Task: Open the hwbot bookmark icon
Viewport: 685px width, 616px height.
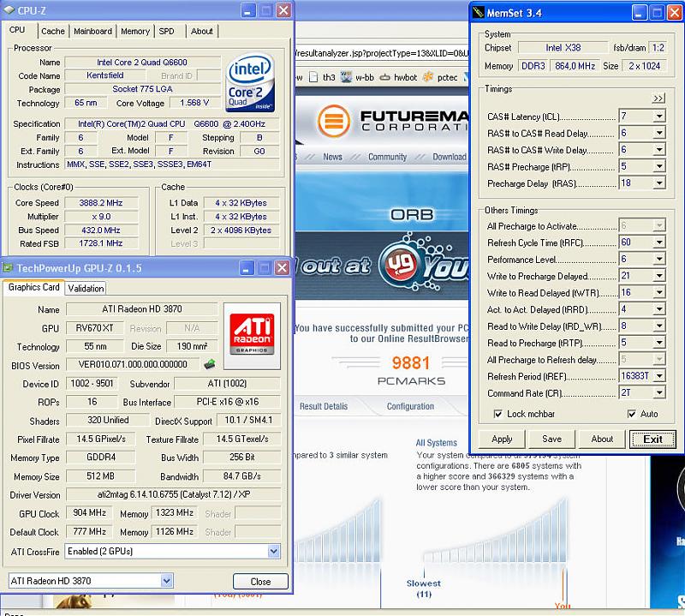Action: [384, 77]
